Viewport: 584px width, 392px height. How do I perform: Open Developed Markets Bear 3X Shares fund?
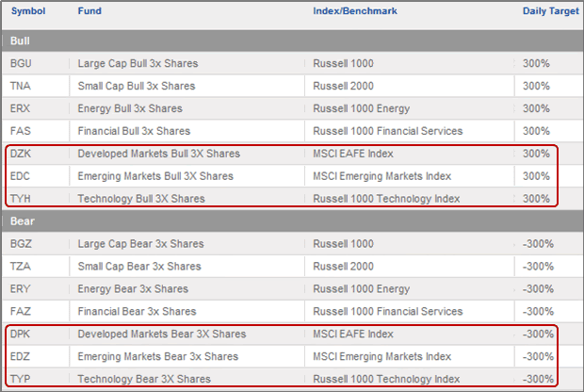click(162, 334)
